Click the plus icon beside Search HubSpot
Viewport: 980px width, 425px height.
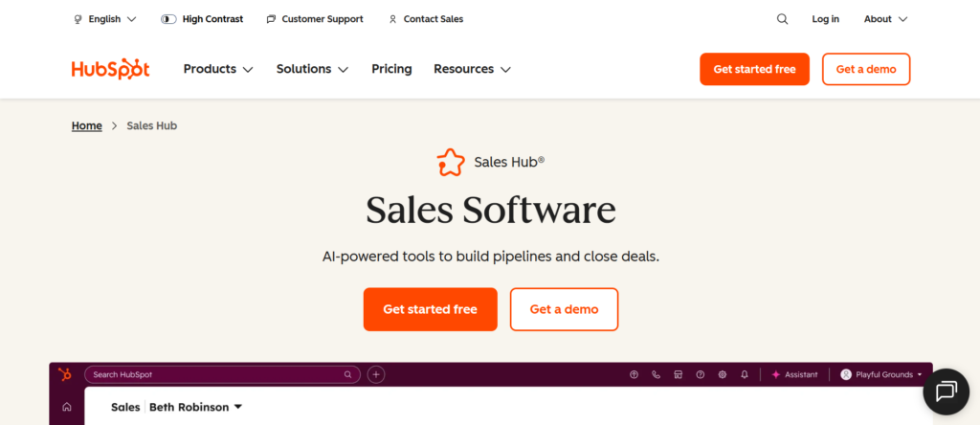(376, 374)
